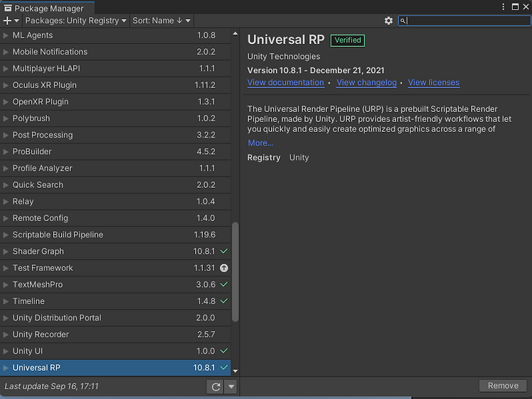The height and width of the screenshot is (399, 532).
Task: Select the Timeline package row
Action: click(115, 301)
